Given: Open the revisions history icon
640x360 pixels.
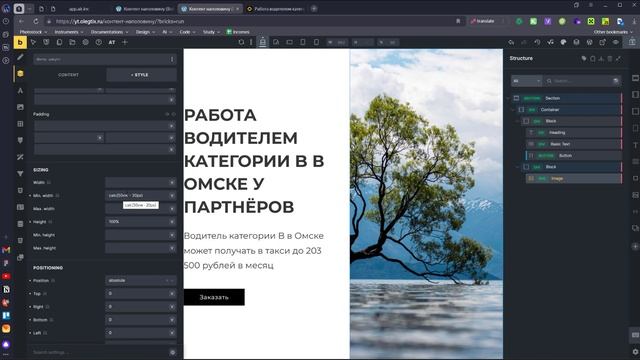Looking at the screenshot, I should point(537,42).
